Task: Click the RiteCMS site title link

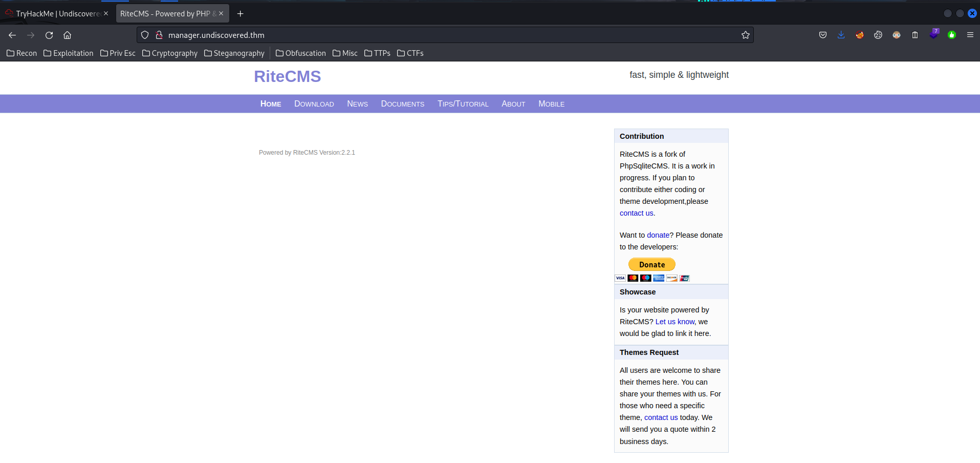Action: 288,76
